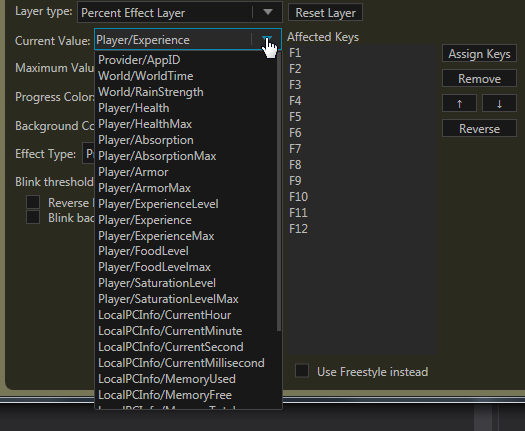Select LocalPCInfo/MemoryUsed entry
The image size is (525, 431).
[x=186, y=379]
